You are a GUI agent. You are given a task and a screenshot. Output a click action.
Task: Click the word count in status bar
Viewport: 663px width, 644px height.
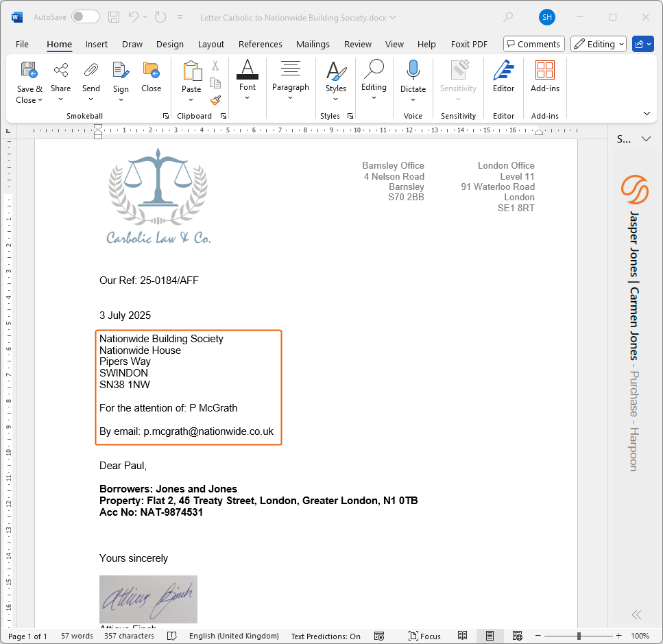click(x=77, y=636)
